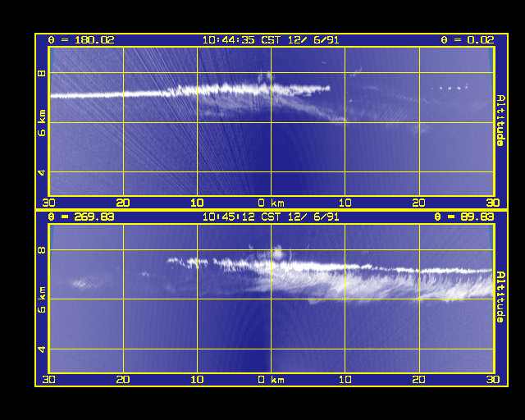Click the 30 range label on the θ = 269.83 side

49,380
